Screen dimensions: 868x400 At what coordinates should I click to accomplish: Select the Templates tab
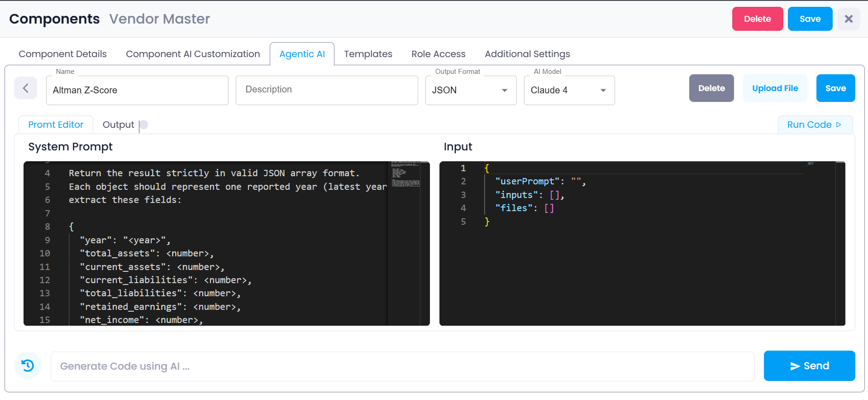[x=368, y=54]
